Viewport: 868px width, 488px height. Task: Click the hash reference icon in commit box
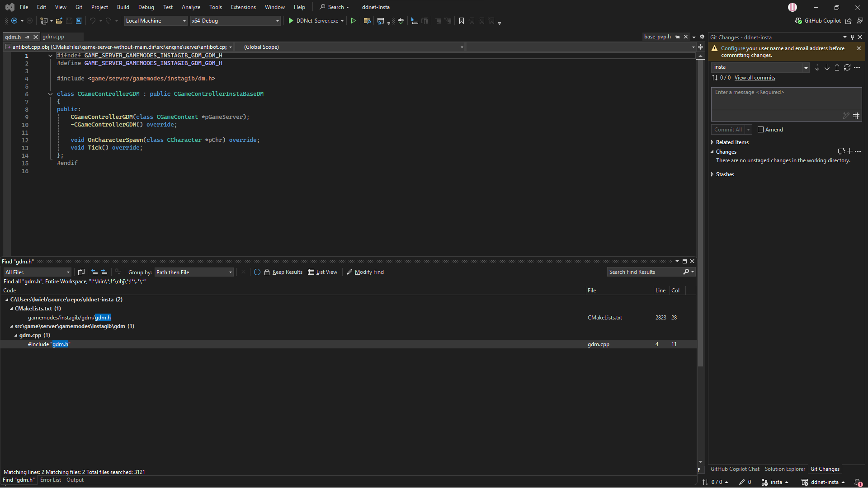[856, 116]
